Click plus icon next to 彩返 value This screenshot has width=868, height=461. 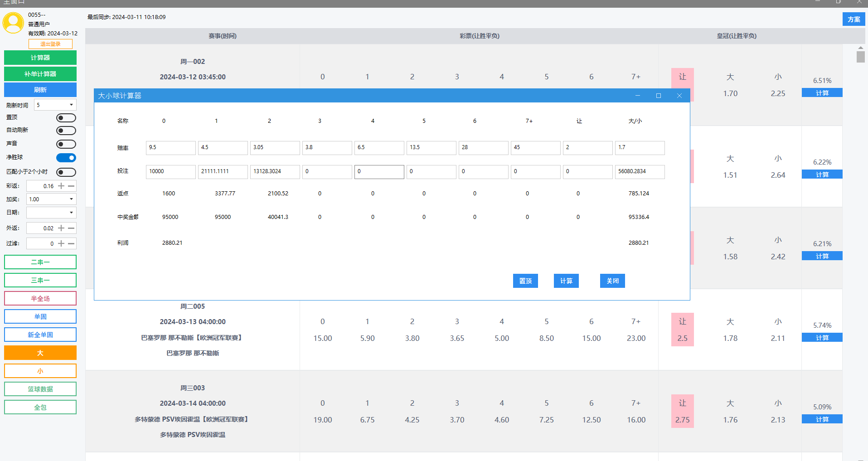click(61, 186)
